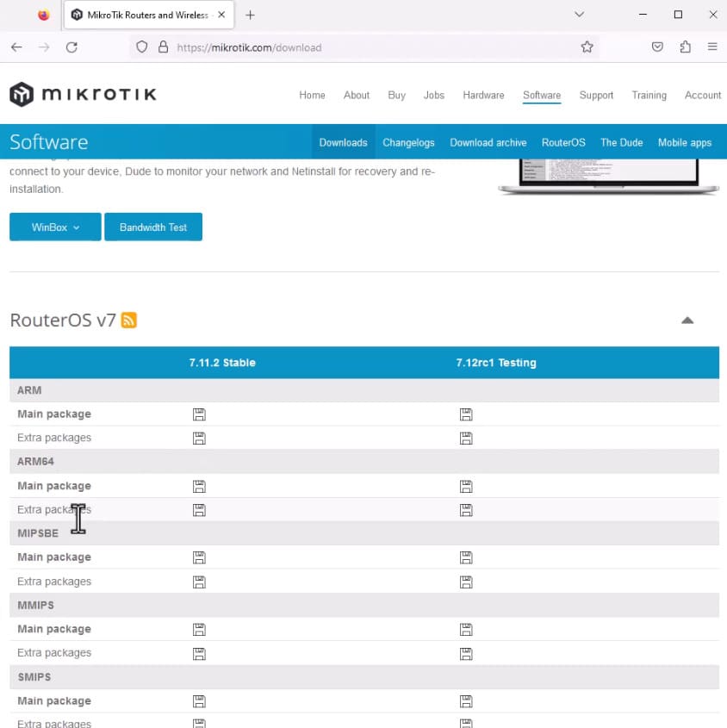
Task: Click the MikroTik logo
Action: pos(83,94)
